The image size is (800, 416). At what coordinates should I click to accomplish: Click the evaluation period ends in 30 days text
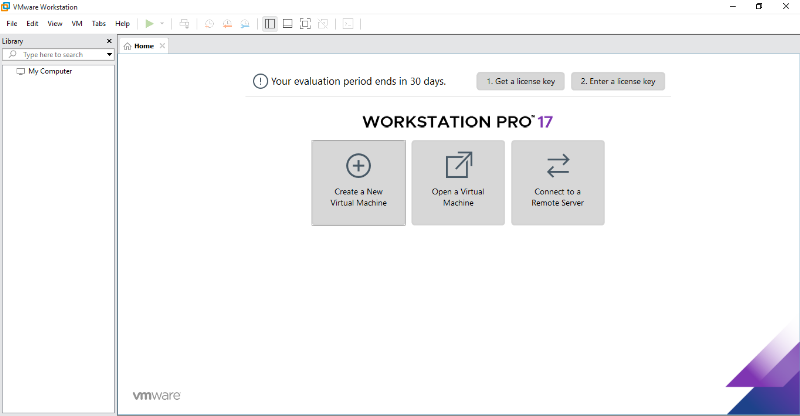[x=358, y=81]
